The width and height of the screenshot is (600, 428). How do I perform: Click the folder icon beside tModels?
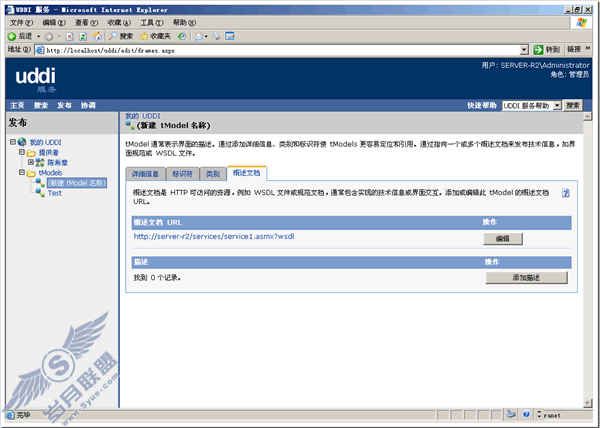[x=31, y=173]
